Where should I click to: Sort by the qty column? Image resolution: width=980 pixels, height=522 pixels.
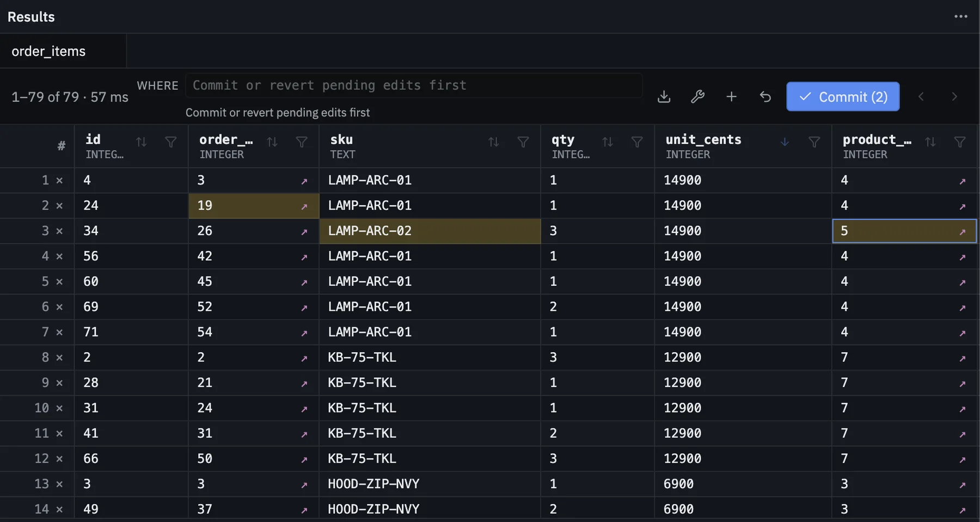click(x=608, y=142)
